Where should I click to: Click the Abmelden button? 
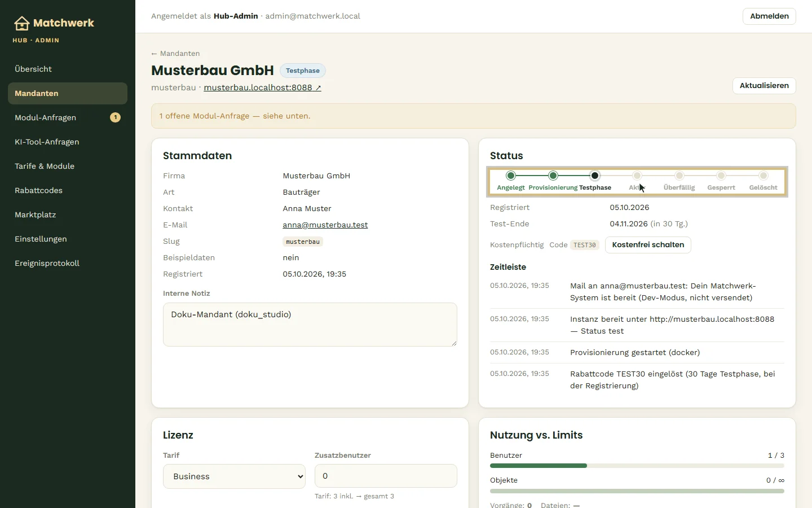pos(769,16)
